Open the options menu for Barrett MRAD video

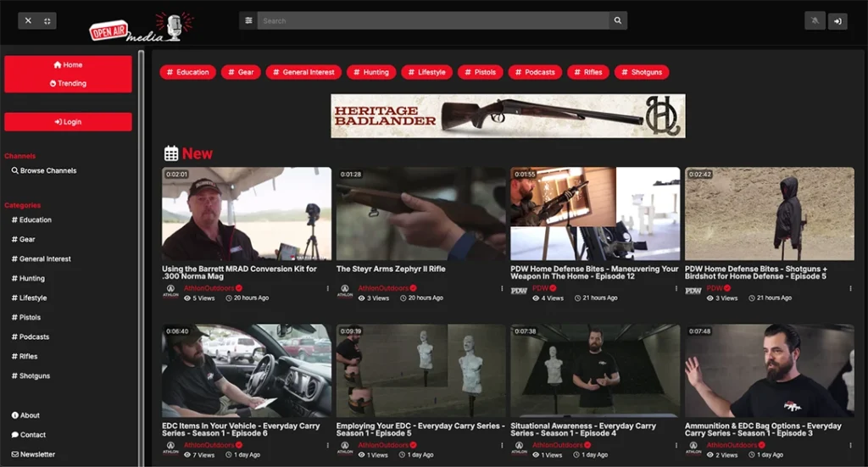click(x=328, y=289)
